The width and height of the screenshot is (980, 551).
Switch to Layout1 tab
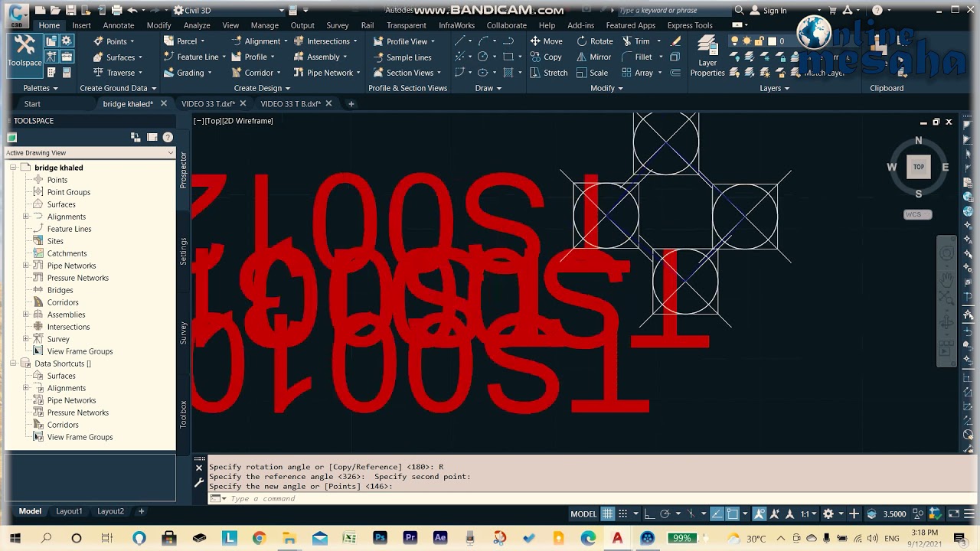[69, 511]
